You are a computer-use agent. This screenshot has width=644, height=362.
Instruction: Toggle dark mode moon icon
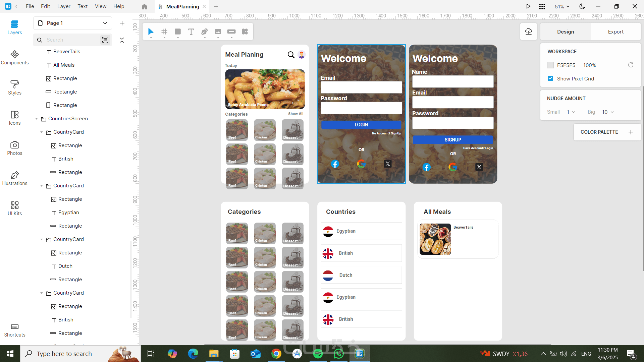(x=582, y=6)
